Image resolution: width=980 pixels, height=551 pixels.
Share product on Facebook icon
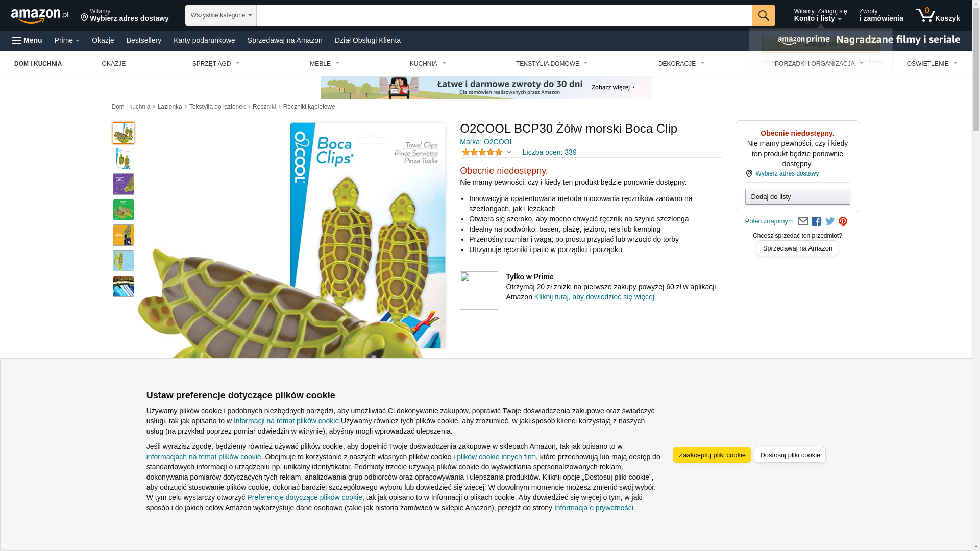tap(816, 221)
